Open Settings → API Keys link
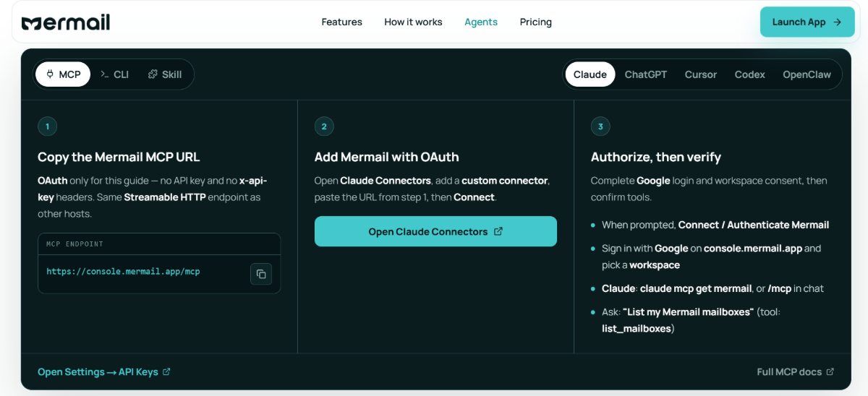 point(104,371)
